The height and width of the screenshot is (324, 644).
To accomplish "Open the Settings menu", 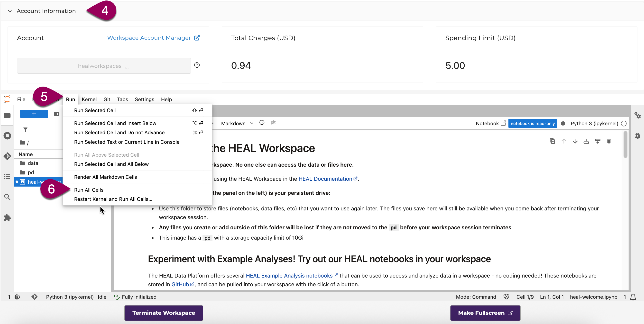I will (144, 99).
